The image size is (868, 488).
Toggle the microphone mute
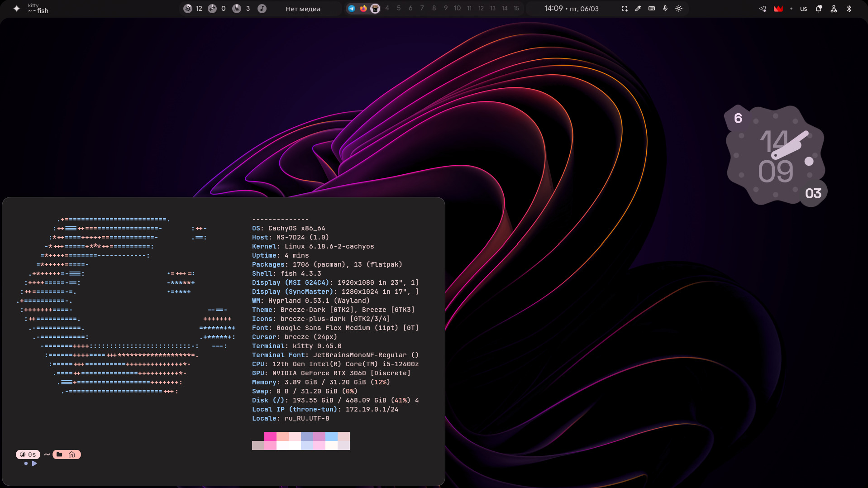(665, 9)
